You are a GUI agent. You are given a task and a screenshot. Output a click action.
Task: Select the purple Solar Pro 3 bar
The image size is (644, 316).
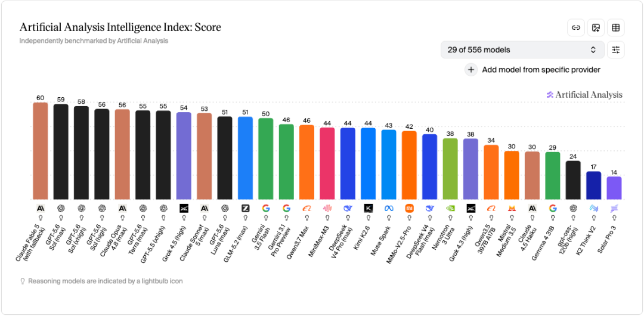click(x=614, y=188)
